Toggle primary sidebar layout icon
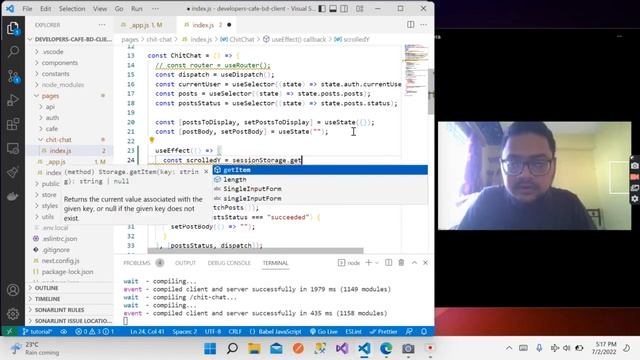The image size is (640, 360). (x=322, y=9)
